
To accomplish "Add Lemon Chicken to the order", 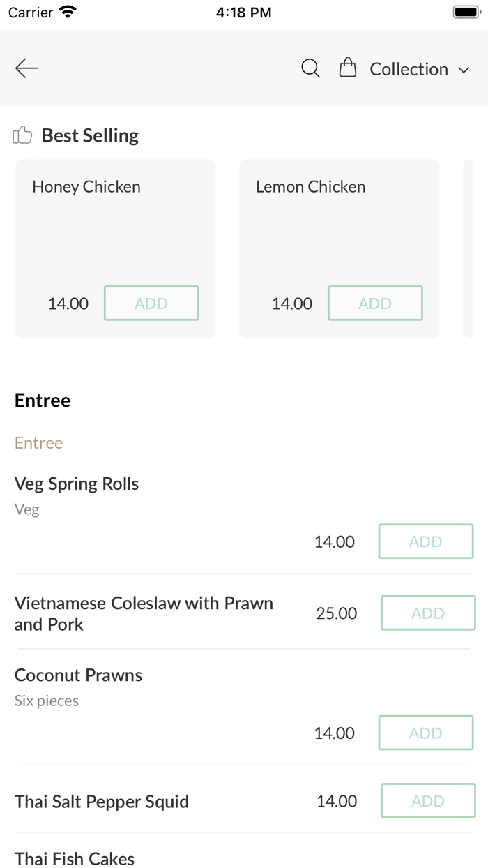I will (375, 304).
